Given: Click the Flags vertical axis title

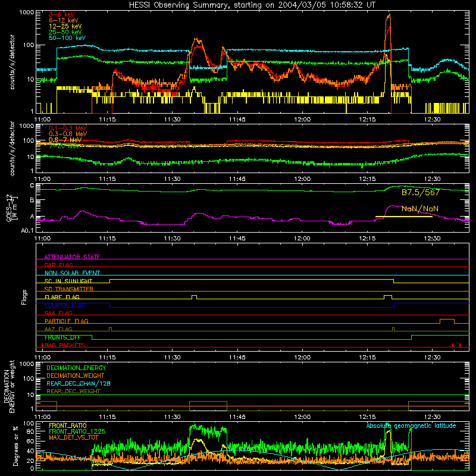Looking at the screenshot, I should coord(24,297).
